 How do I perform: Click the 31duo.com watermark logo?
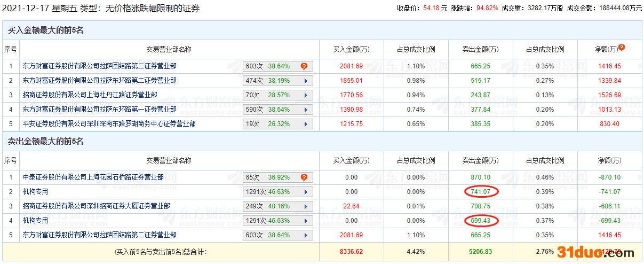click(595, 253)
